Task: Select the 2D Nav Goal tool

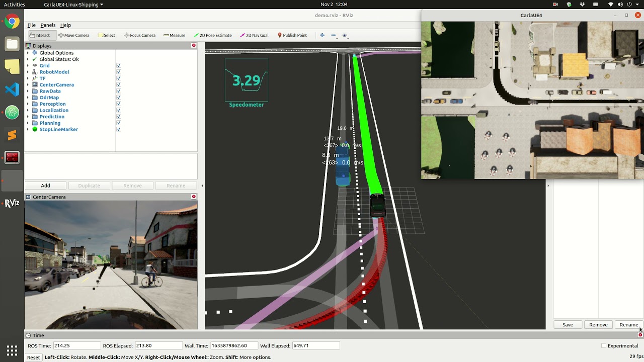Action: coord(255,35)
